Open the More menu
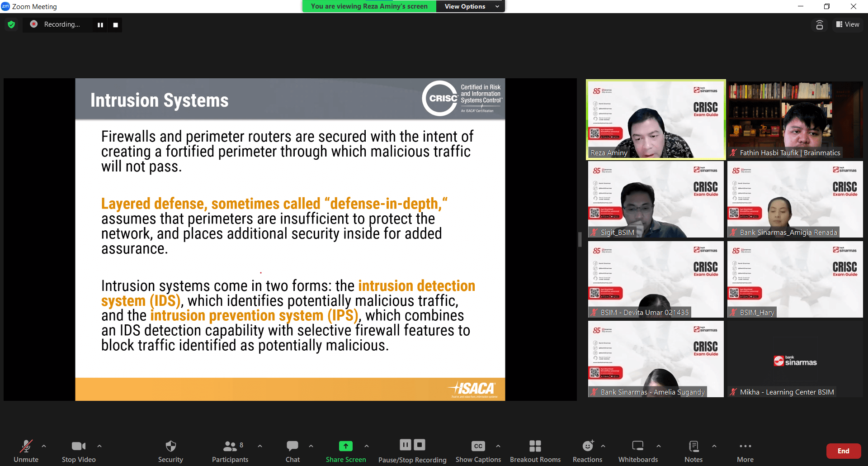Image resolution: width=868 pixels, height=466 pixels. pyautogui.click(x=745, y=451)
